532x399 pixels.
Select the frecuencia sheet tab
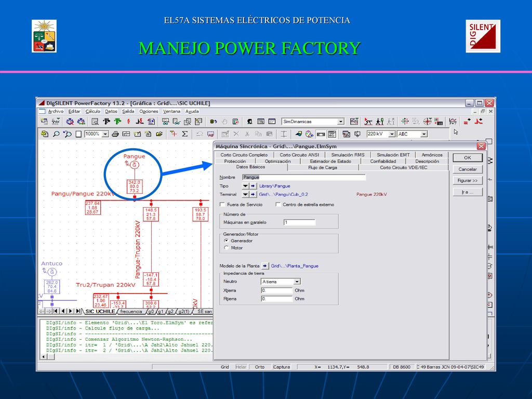tap(131, 311)
